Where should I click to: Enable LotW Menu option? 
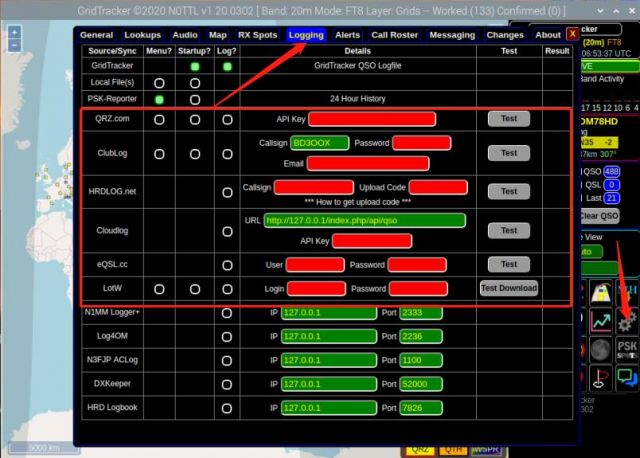pos(159,289)
